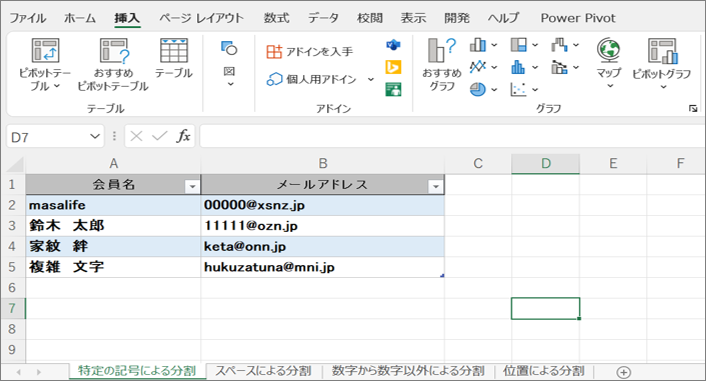706x381 pixels.
Task: Expand statistic chart dropdown arrow
Action: pos(535,68)
